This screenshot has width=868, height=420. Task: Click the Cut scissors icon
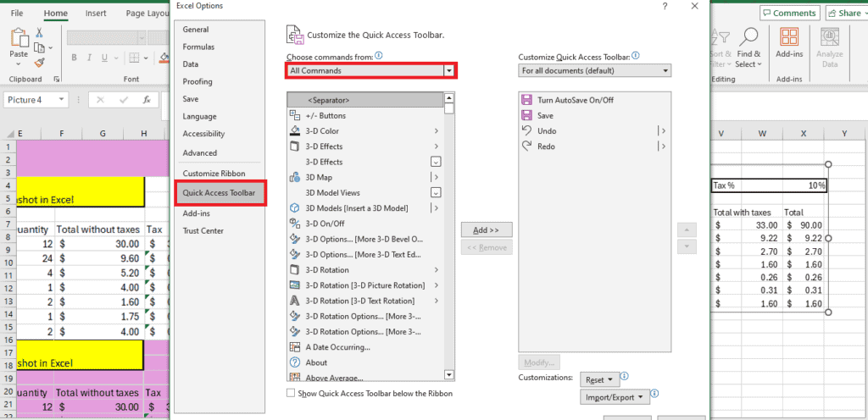pyautogui.click(x=39, y=33)
